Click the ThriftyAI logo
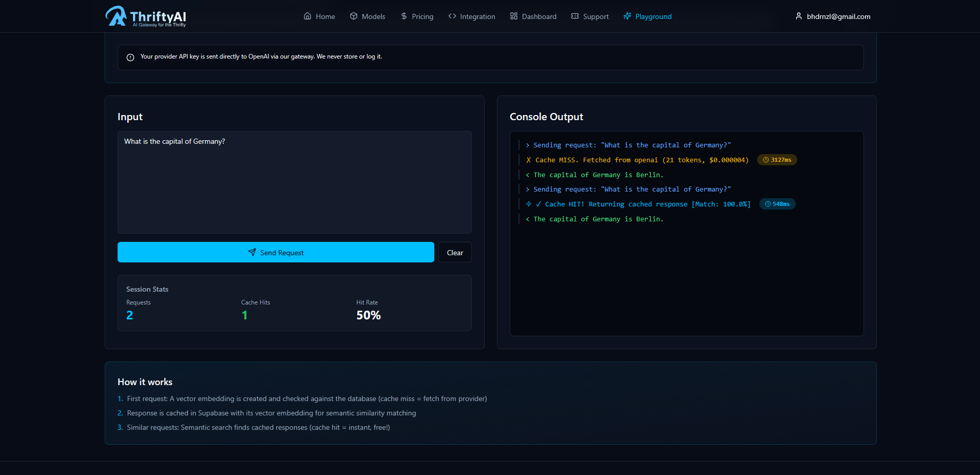Viewport: 980px width, 475px height. [145, 16]
